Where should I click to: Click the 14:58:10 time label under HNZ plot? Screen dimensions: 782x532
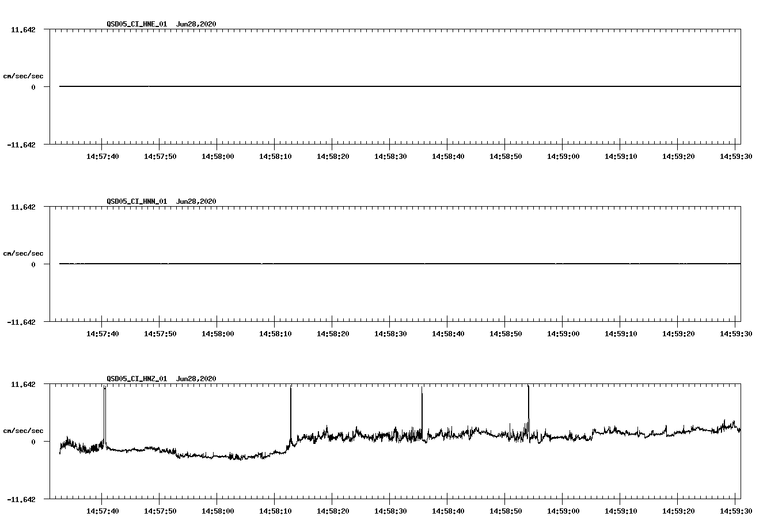[275, 511]
